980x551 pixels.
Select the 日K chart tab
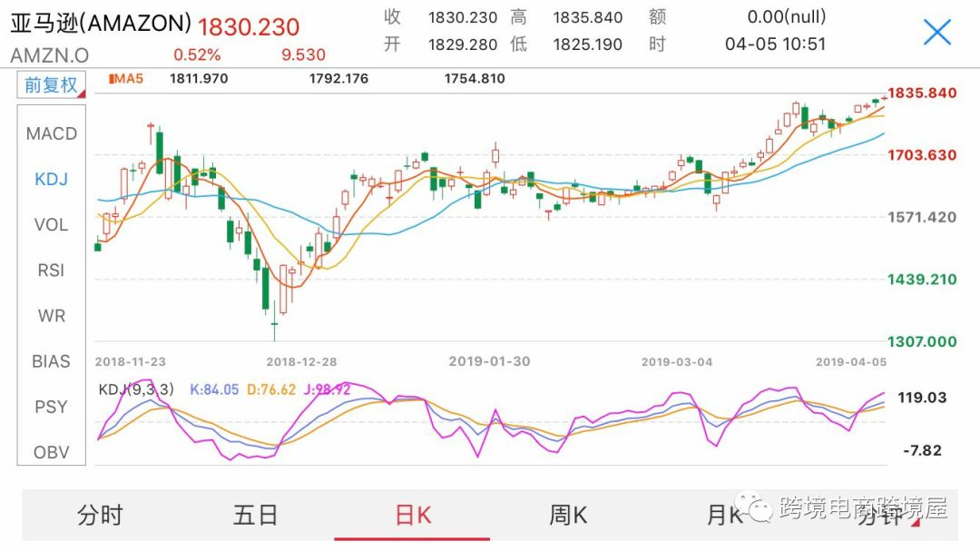coord(413,516)
